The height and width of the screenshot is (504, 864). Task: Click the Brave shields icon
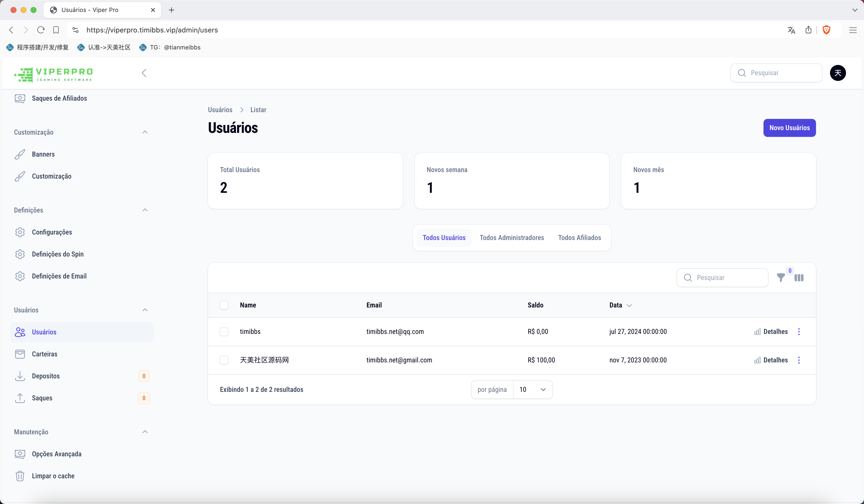826,30
